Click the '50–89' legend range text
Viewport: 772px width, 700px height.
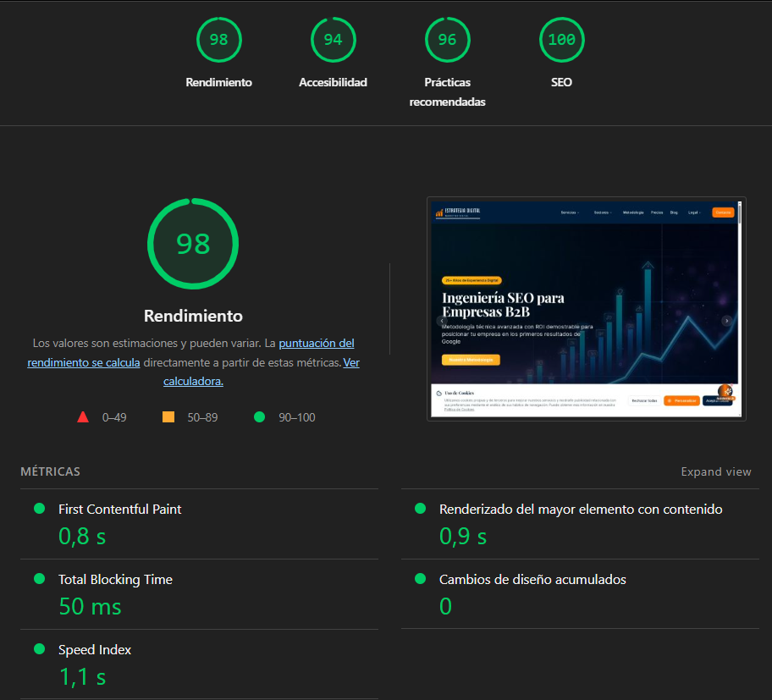coord(202,417)
